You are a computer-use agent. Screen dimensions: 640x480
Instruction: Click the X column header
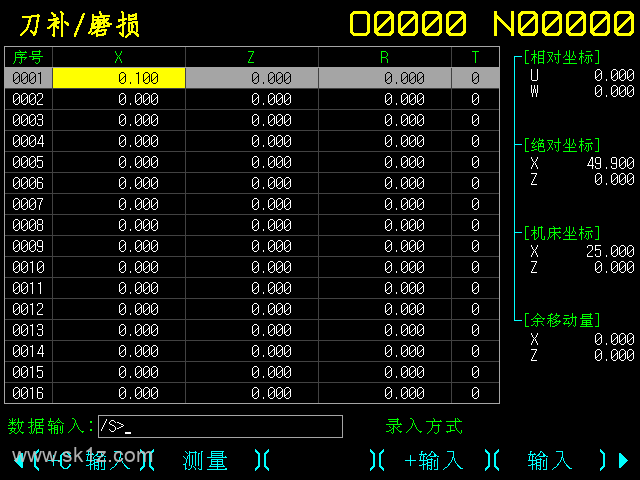tap(119, 57)
